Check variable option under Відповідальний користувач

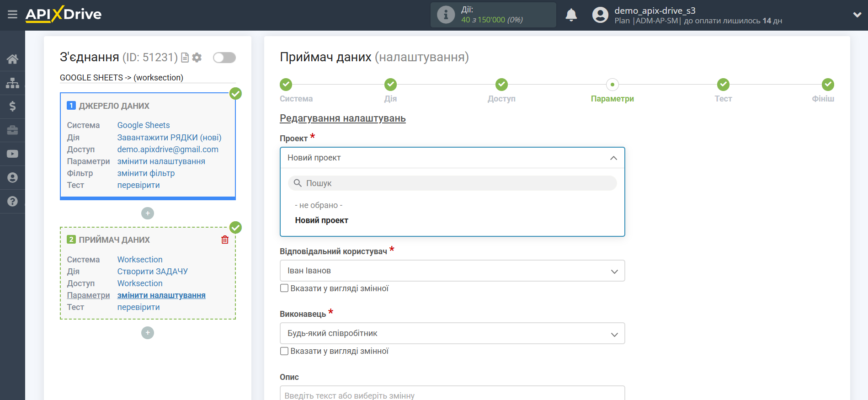click(x=284, y=288)
